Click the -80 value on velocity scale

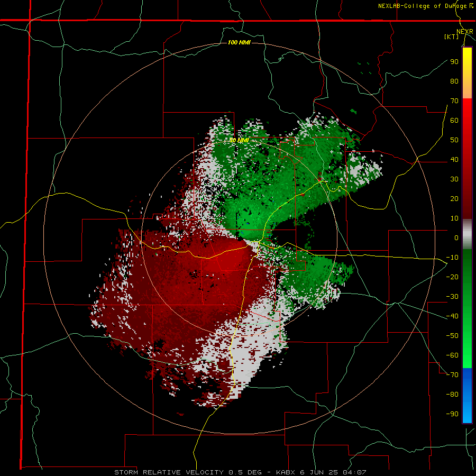click(x=452, y=395)
